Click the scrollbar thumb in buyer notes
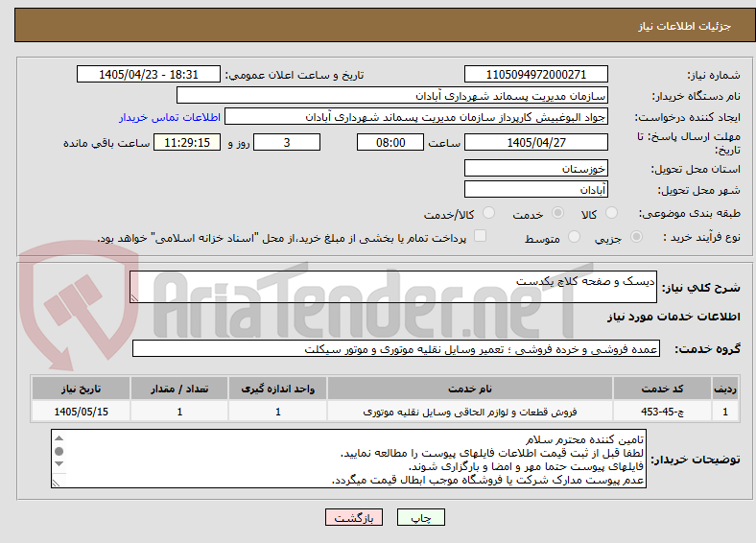 point(59,451)
